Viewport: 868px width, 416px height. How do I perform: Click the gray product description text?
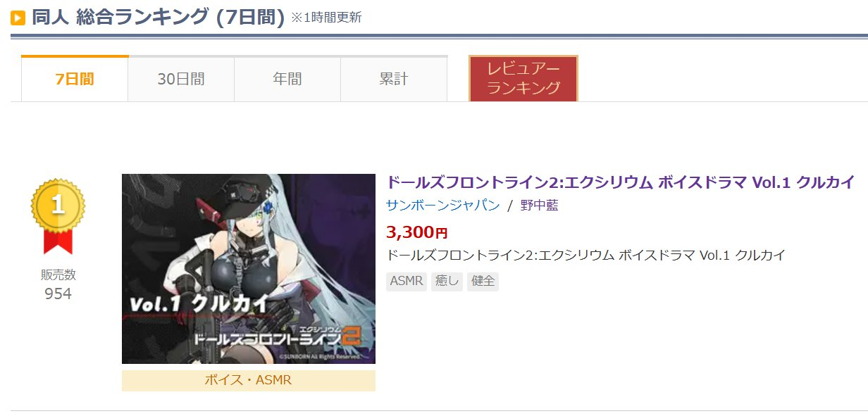pyautogui.click(x=586, y=255)
